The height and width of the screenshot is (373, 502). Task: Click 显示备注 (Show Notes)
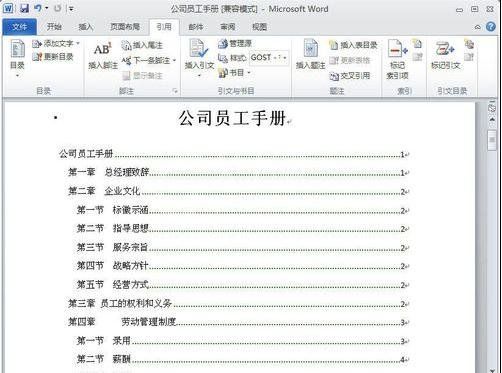coord(142,76)
